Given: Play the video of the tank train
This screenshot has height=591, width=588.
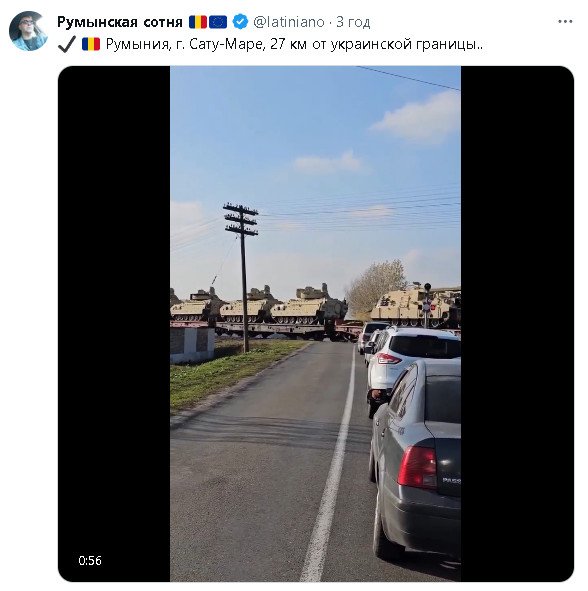Looking at the screenshot, I should (315, 324).
